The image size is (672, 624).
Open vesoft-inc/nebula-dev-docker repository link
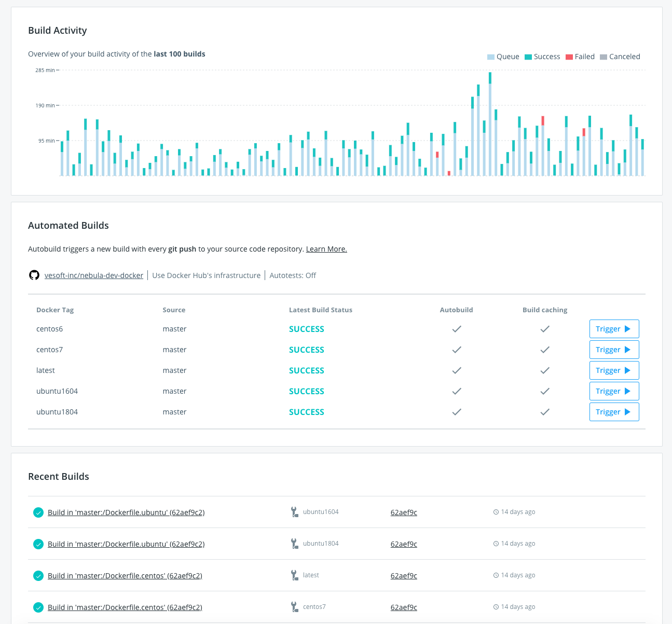[x=94, y=275]
